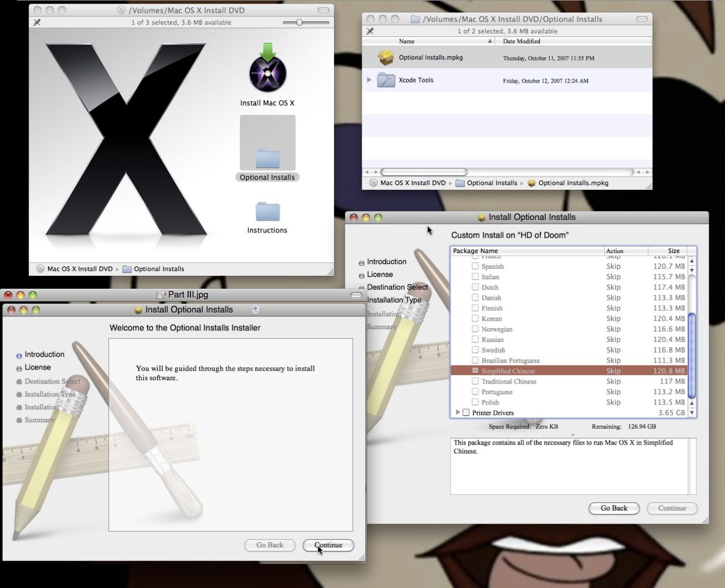Check the Polish language package
The image size is (725, 588).
tap(475, 402)
